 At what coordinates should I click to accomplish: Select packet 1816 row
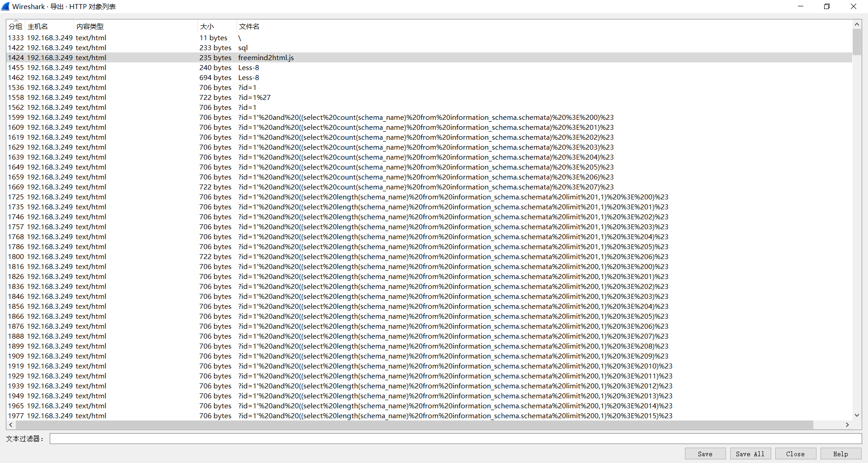429,266
